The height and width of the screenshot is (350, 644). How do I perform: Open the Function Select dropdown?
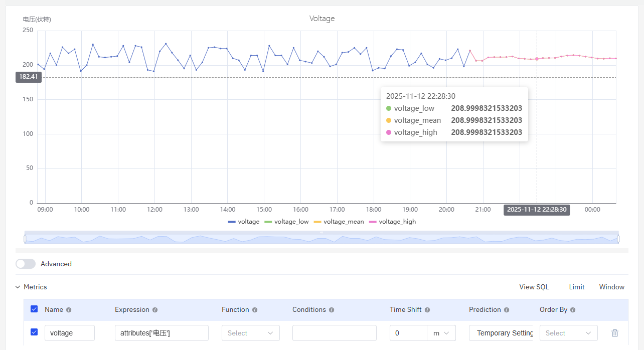click(x=250, y=332)
